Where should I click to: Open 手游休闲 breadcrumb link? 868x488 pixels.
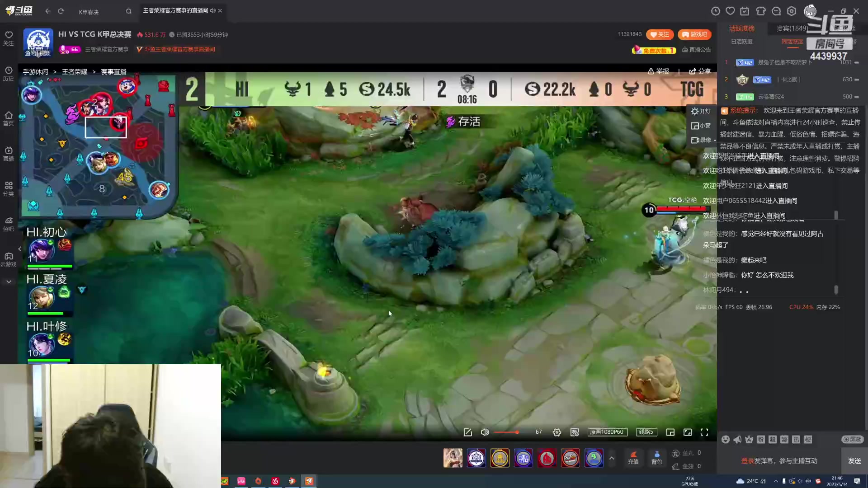(35, 72)
